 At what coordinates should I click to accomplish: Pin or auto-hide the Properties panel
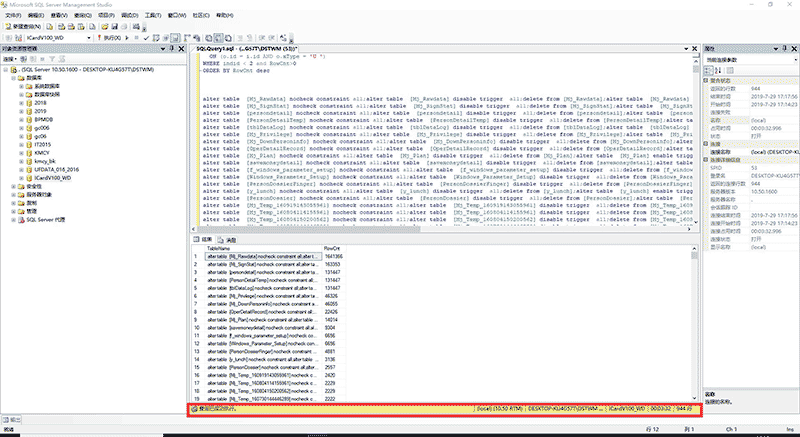pos(785,49)
